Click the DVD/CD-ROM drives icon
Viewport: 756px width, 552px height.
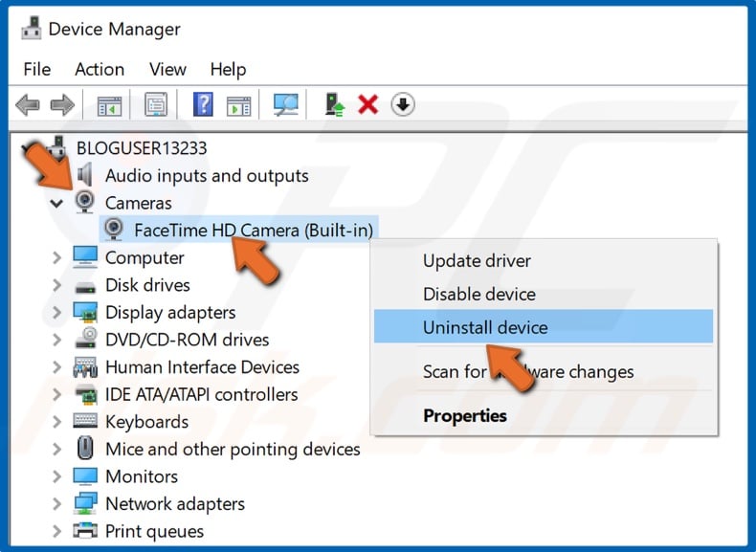[x=86, y=338]
